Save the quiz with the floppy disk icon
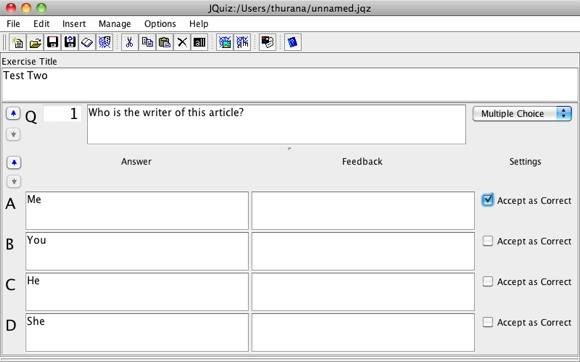Image resolution: width=580 pixels, height=362 pixels. click(x=53, y=43)
